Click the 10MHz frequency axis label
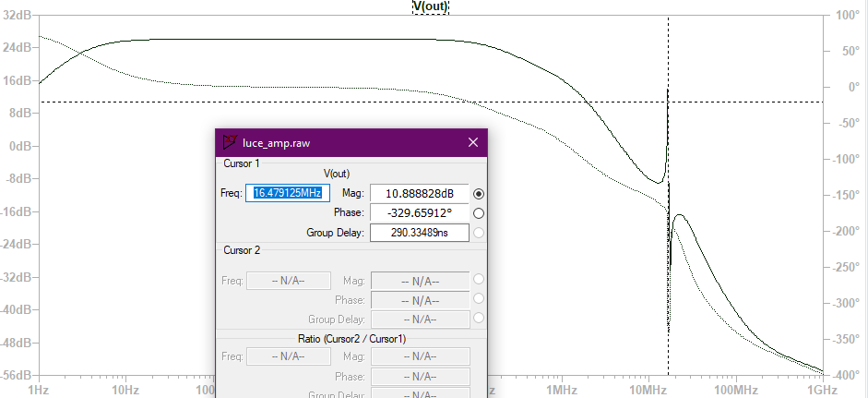This screenshot has height=398, width=868. [647, 390]
